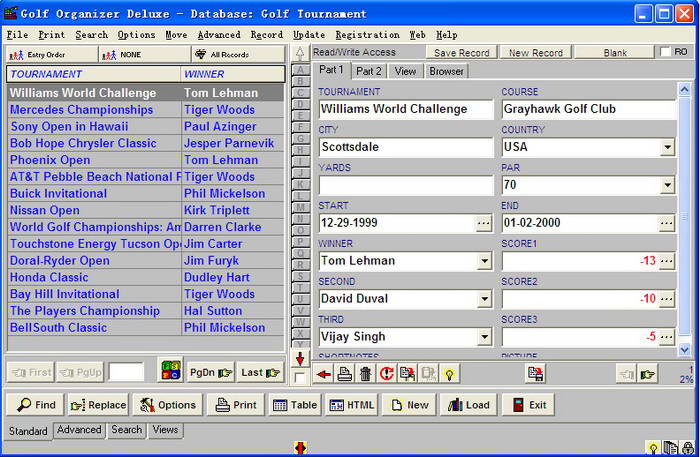Click the vertical scrollbar thumb in record form

[x=684, y=216]
